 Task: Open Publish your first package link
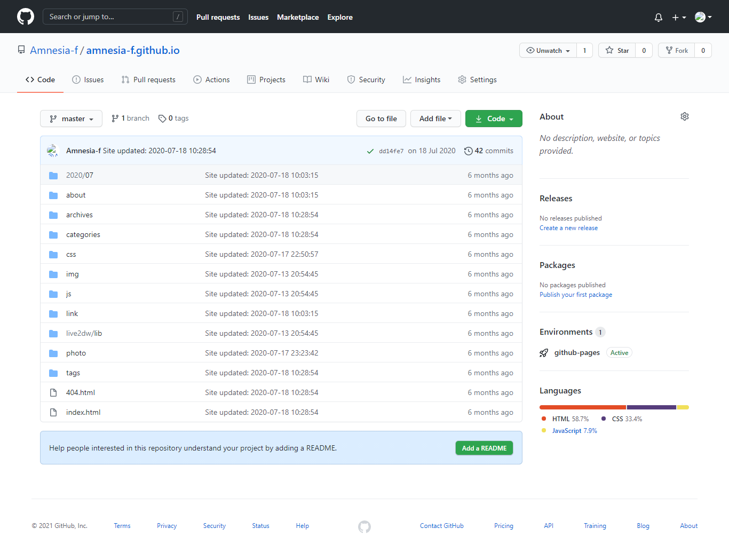click(576, 295)
